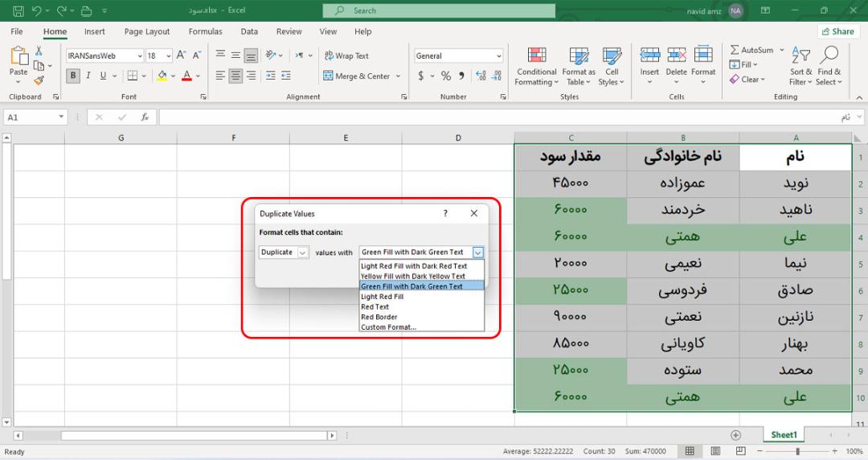Click the zoom slider in status bar
Image resolution: width=868 pixels, height=460 pixels.
pyautogui.click(x=798, y=451)
